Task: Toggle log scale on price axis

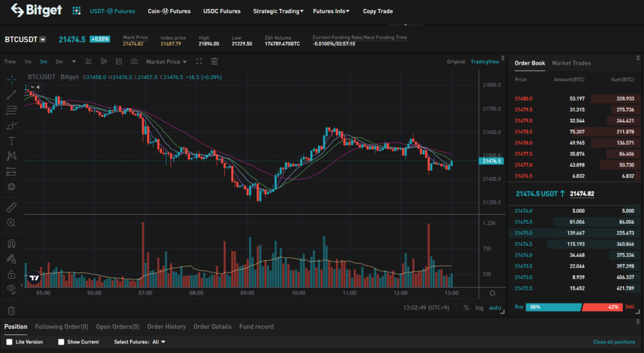Action: point(480,308)
